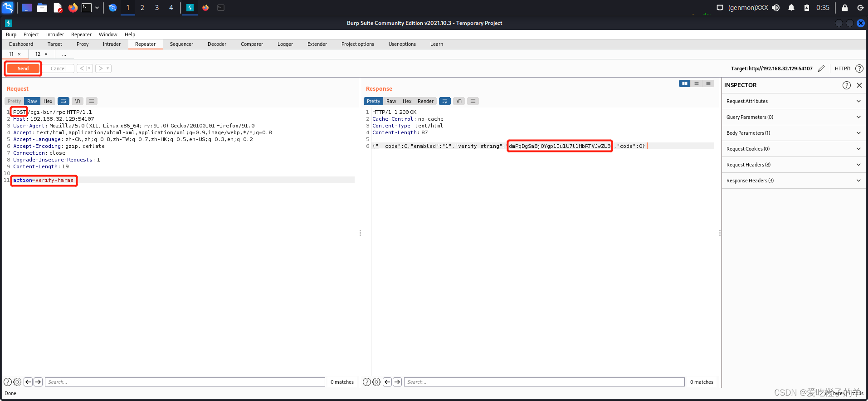Toggle response non-printable \n characters
Image resolution: width=868 pixels, height=401 pixels.
459,101
